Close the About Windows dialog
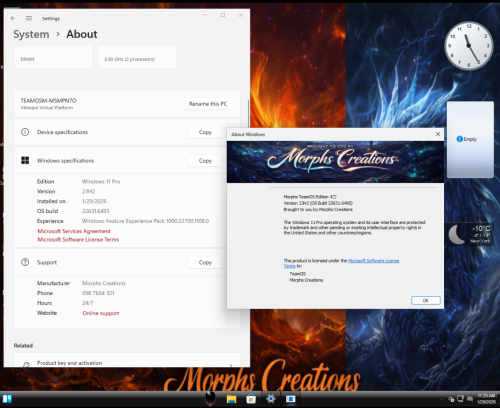The height and width of the screenshot is (408, 500). click(438, 134)
